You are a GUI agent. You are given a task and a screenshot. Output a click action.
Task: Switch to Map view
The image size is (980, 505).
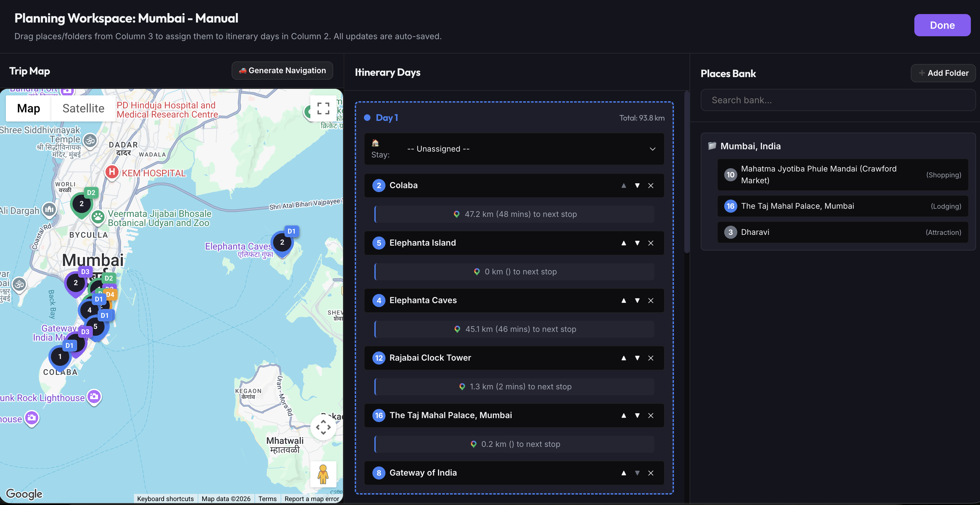pos(28,108)
